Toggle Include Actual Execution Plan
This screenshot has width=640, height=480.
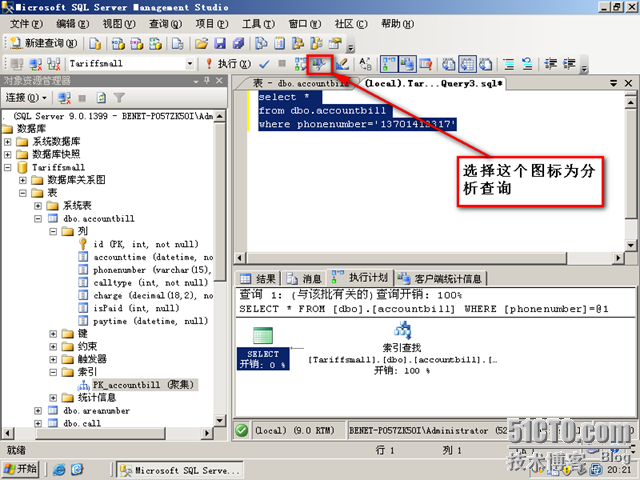coord(389,64)
